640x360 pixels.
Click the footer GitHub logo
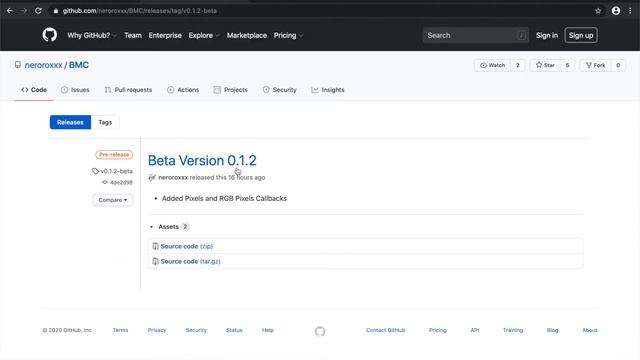click(x=320, y=331)
